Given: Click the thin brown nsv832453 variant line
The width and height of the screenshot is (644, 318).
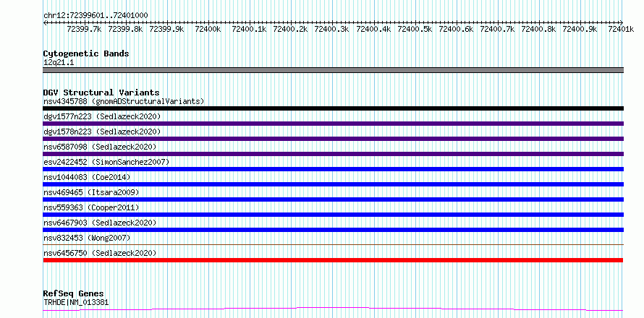Looking at the screenshot, I should click(333, 244).
